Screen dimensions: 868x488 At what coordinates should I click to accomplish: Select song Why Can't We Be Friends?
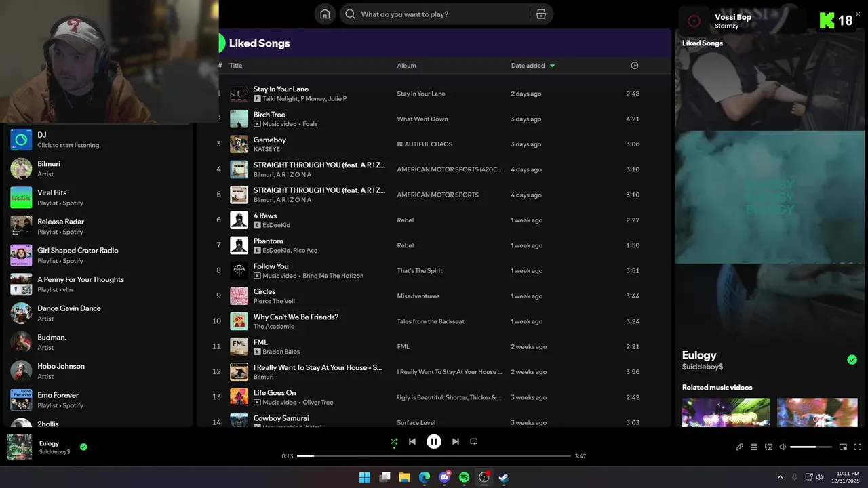point(296,317)
